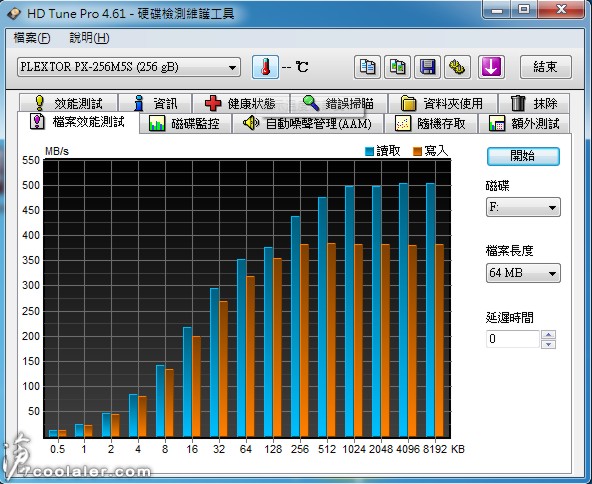Click the 結束 exit button
This screenshot has height=484, width=592.
click(x=546, y=67)
